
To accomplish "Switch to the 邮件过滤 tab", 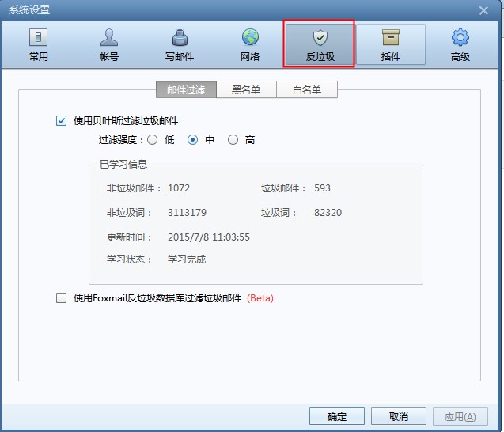I will click(186, 90).
